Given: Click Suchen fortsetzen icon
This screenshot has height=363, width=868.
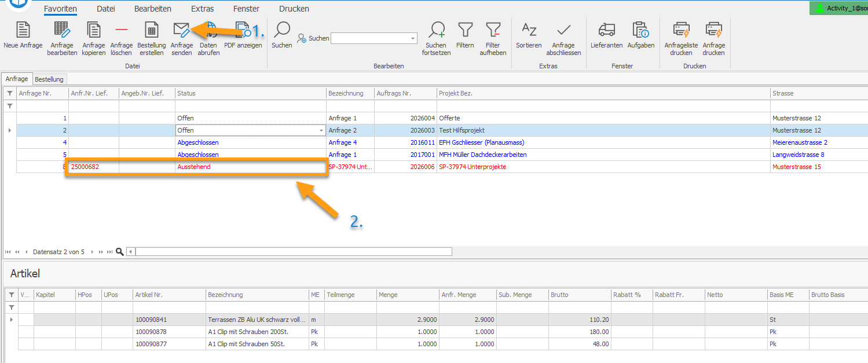Looking at the screenshot, I should point(436,30).
